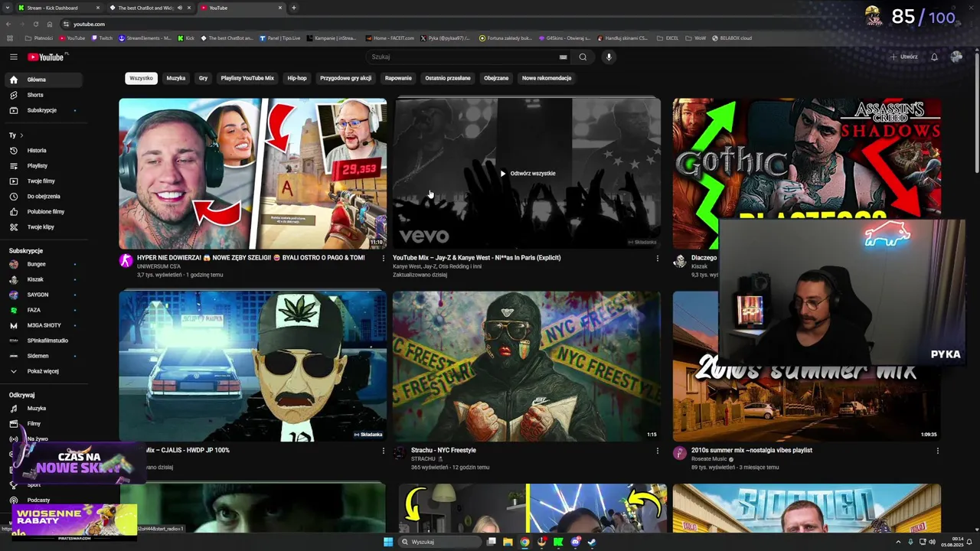Screen dimensions: 980x551
Task: Select the Obejrzane filter chip
Action: [496, 78]
